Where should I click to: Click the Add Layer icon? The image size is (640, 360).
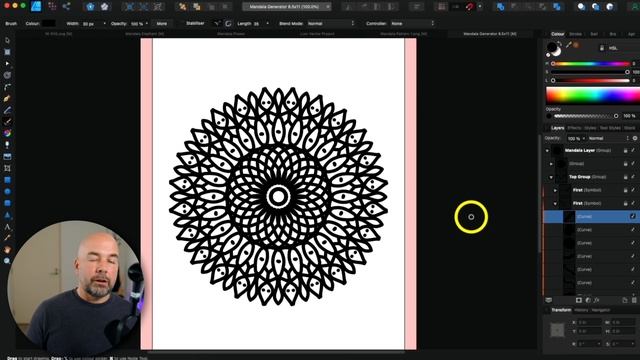click(625, 300)
